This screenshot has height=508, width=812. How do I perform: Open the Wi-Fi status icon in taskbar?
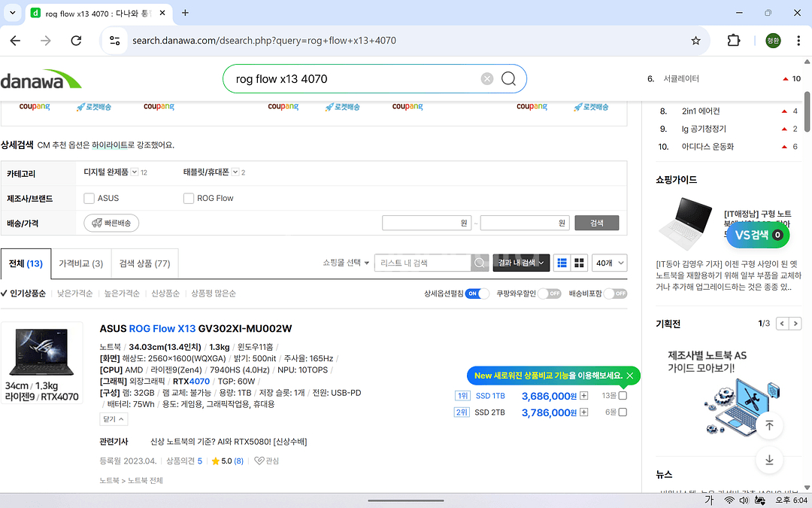729,500
